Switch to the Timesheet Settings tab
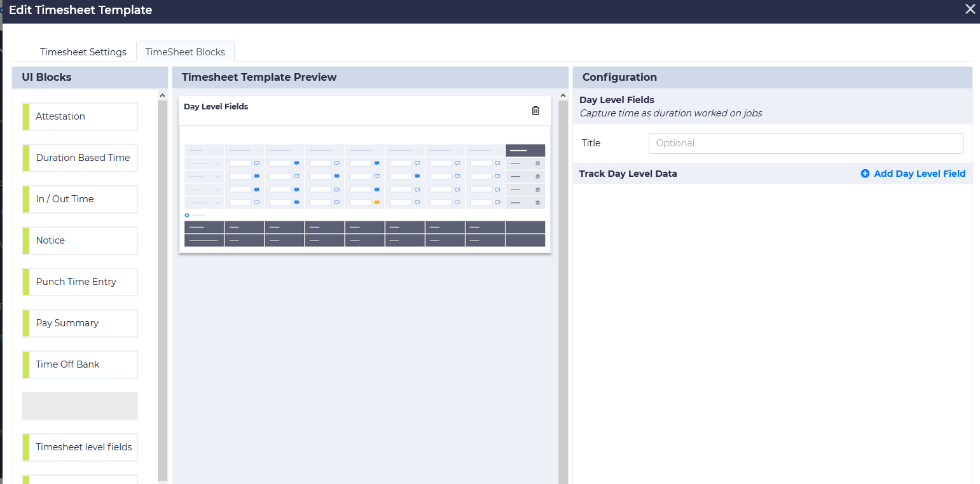 coord(83,52)
